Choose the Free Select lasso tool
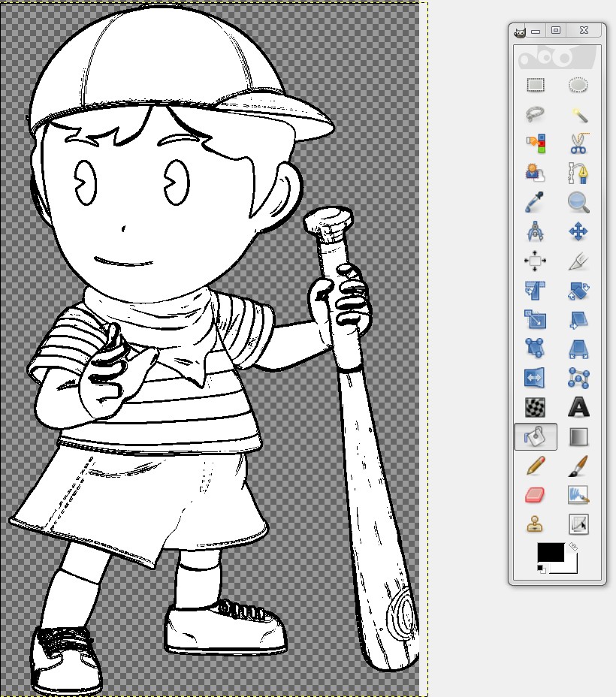Viewport: 616px width, 697px height. pos(535,114)
